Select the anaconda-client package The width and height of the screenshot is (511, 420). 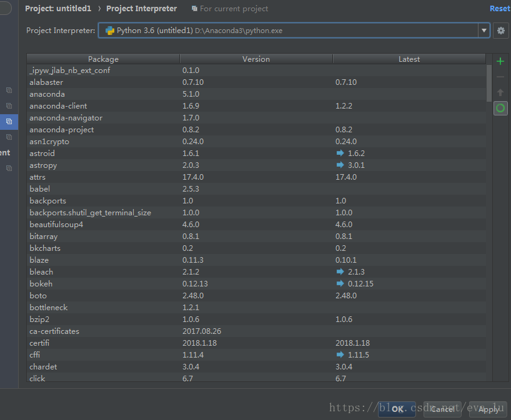tap(58, 106)
